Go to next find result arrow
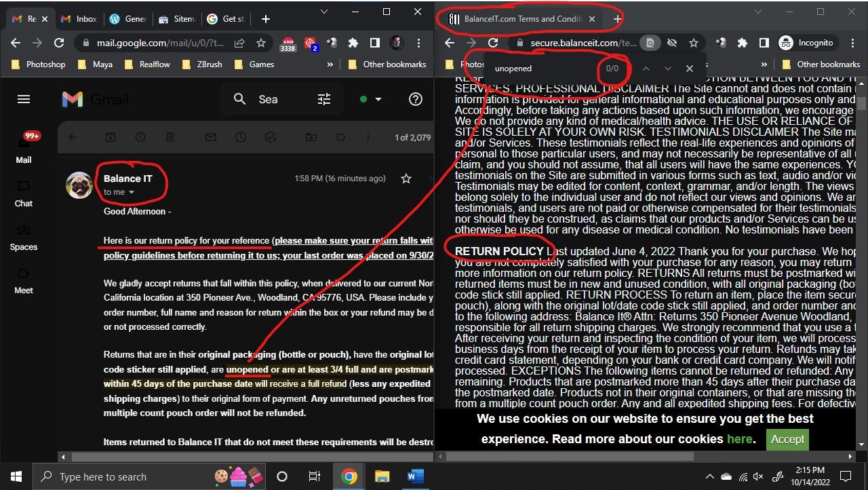Image resolution: width=868 pixels, height=490 pixels. tap(667, 69)
